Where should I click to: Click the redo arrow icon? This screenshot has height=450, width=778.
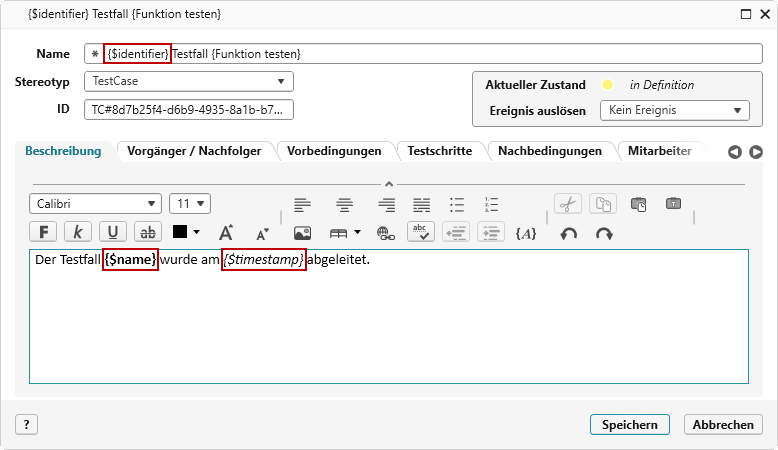604,233
